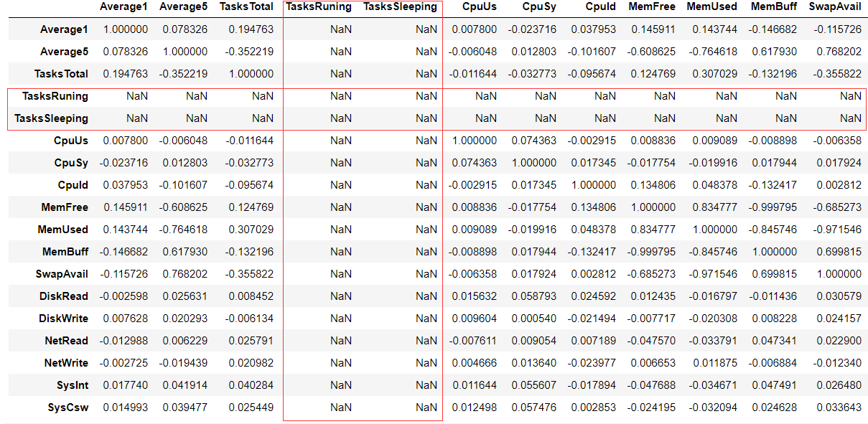This screenshot has height=424, width=868.
Task: Select the MemBuff column header
Action: 773,6
